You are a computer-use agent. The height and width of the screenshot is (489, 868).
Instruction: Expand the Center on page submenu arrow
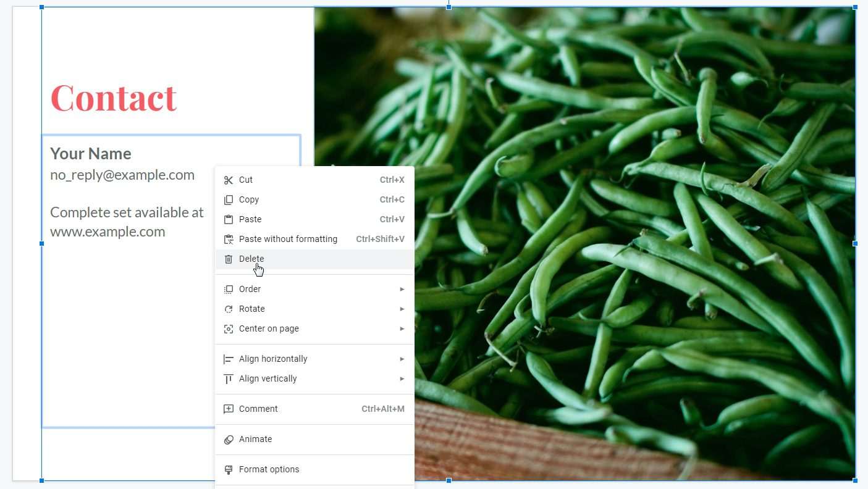(x=402, y=329)
